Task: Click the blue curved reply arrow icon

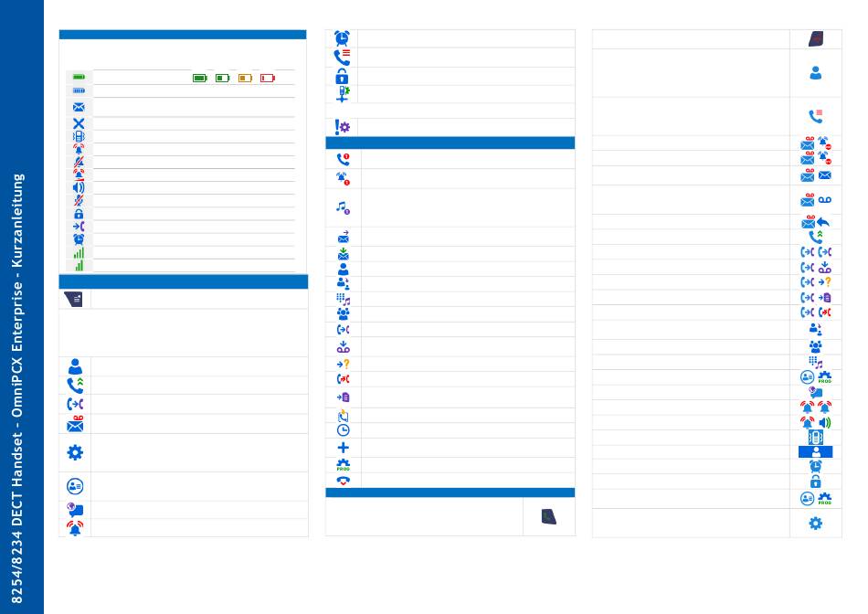Action: (x=823, y=222)
